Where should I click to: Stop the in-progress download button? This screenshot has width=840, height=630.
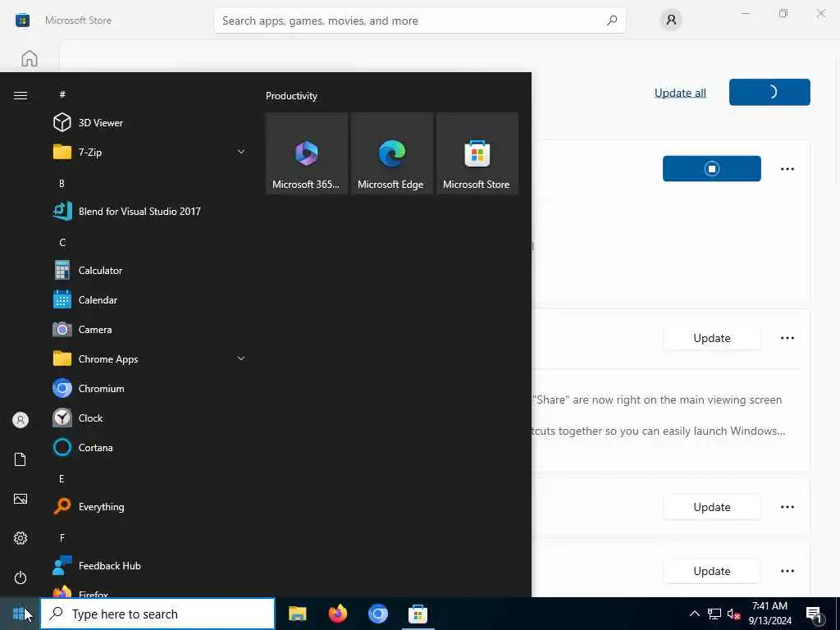tap(711, 169)
